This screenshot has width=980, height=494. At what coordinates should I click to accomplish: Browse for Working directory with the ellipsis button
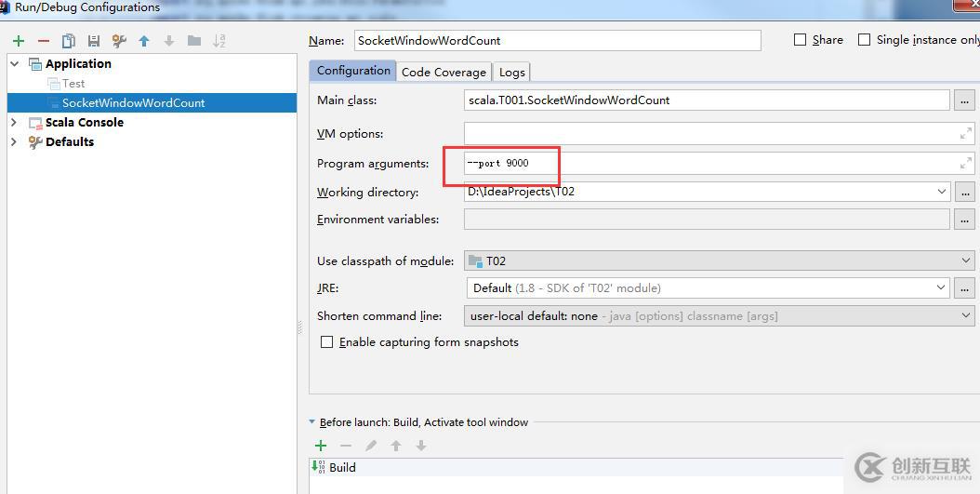click(x=964, y=192)
